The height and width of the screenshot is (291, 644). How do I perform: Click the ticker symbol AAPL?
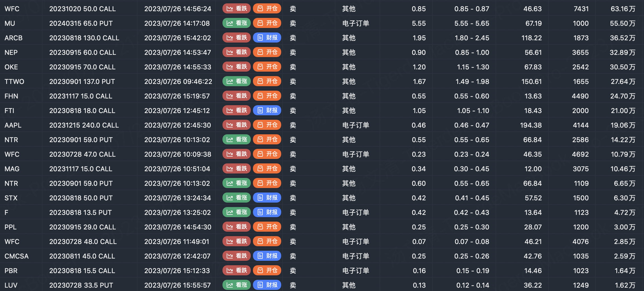pos(13,125)
